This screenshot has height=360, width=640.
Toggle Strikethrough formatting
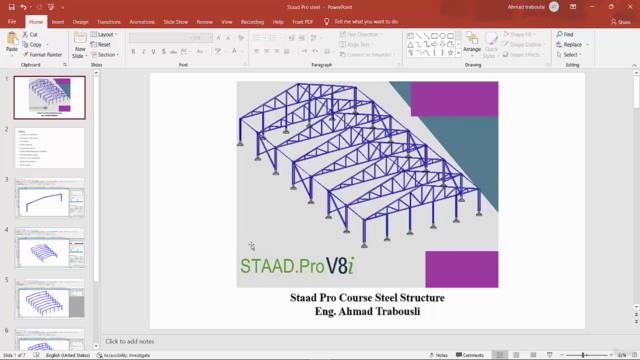point(173,51)
